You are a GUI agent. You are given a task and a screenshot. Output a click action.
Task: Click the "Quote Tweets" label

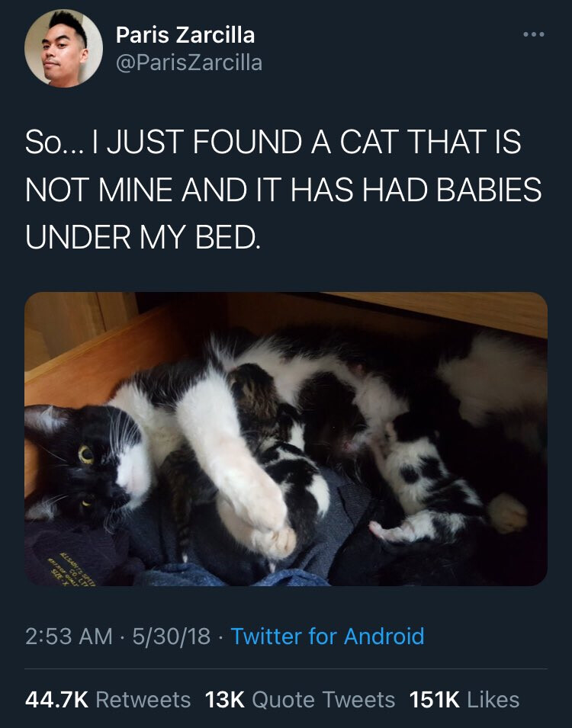tap(323, 699)
